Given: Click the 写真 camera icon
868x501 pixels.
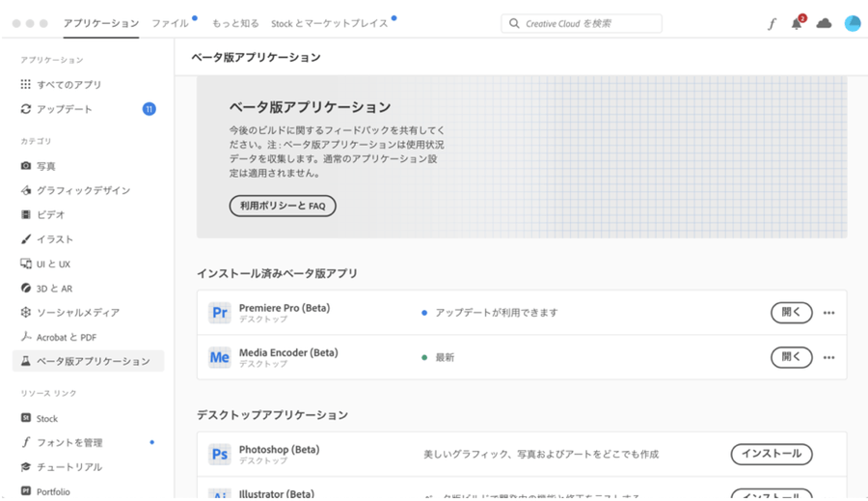Looking at the screenshot, I should [25, 166].
